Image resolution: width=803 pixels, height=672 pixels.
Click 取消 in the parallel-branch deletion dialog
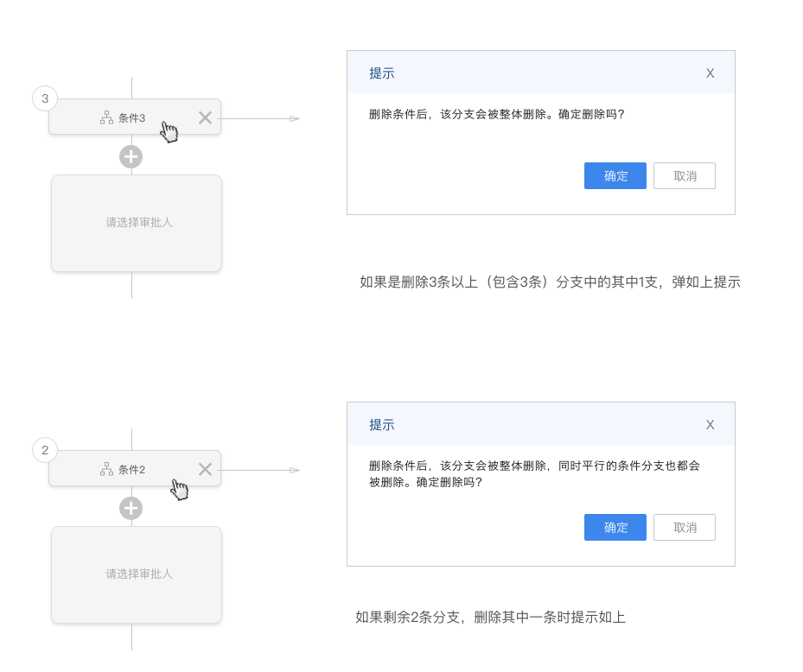pyautogui.click(x=685, y=528)
